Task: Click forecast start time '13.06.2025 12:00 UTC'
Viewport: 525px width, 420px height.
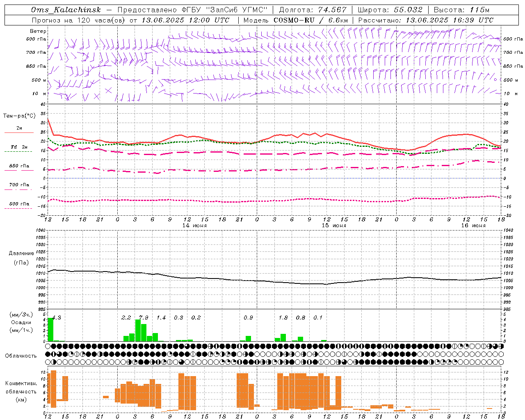Action: (x=185, y=20)
